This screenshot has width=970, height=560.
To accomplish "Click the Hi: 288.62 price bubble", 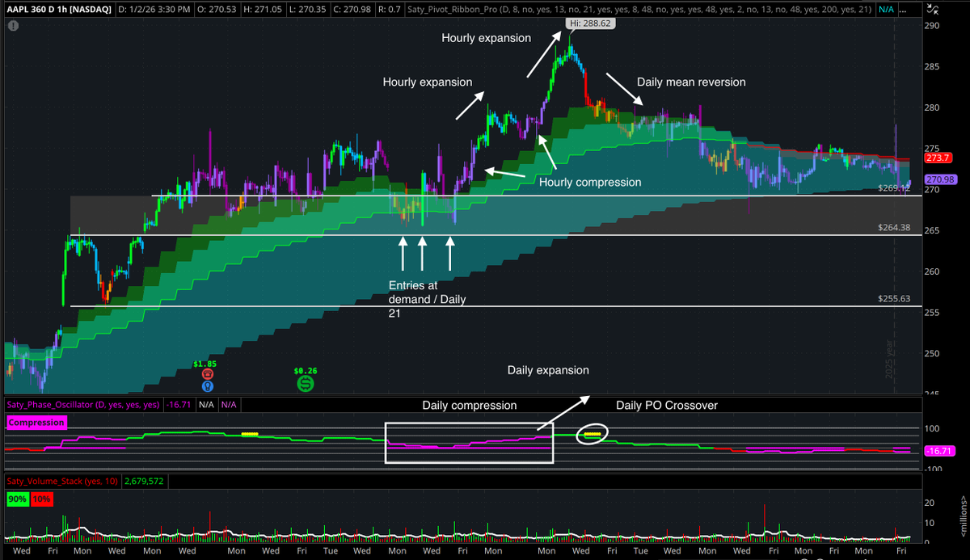I will 590,24.
